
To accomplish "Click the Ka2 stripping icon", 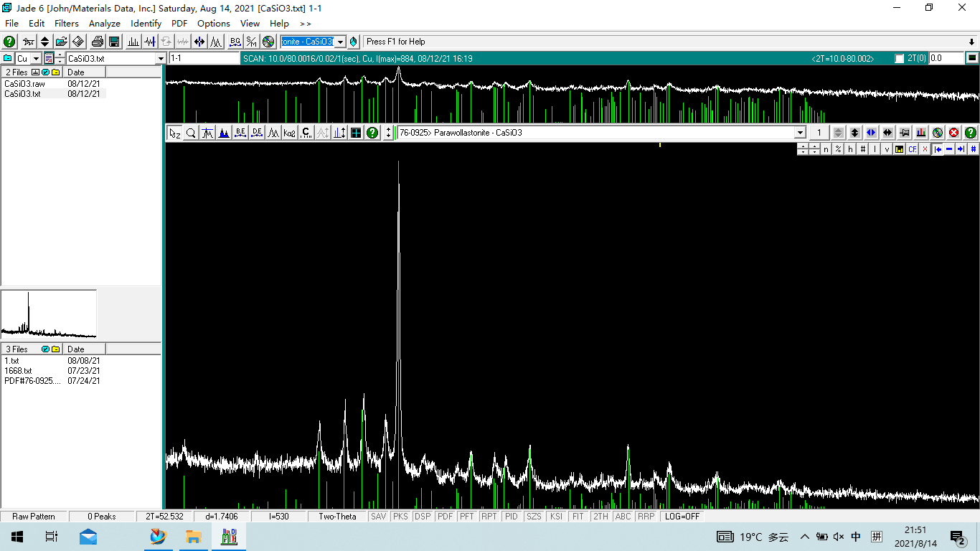I will click(x=290, y=133).
